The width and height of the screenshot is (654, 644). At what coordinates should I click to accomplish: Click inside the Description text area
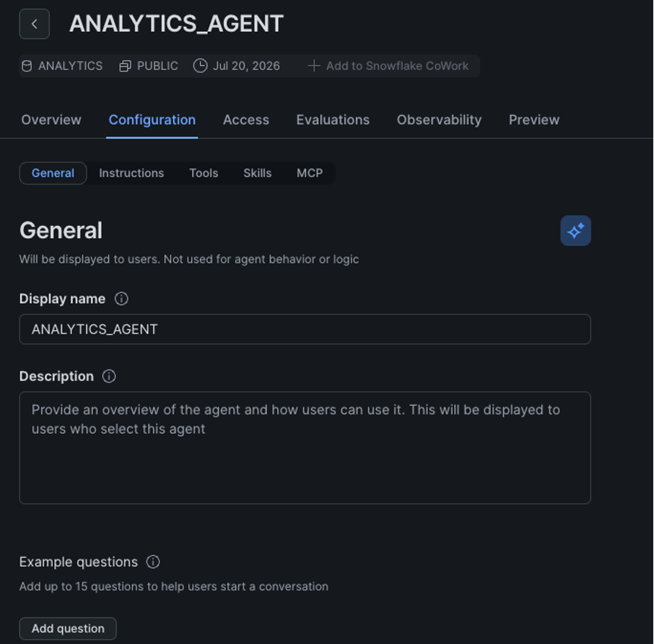305,448
